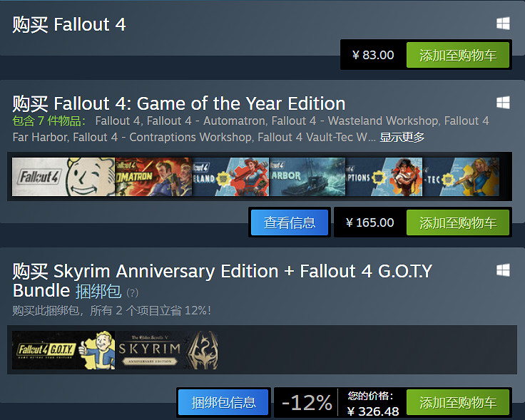Open Skyrim Anniversary Edition thumbnail in bundle
This screenshot has width=525, height=420.
pyautogui.click(x=166, y=350)
